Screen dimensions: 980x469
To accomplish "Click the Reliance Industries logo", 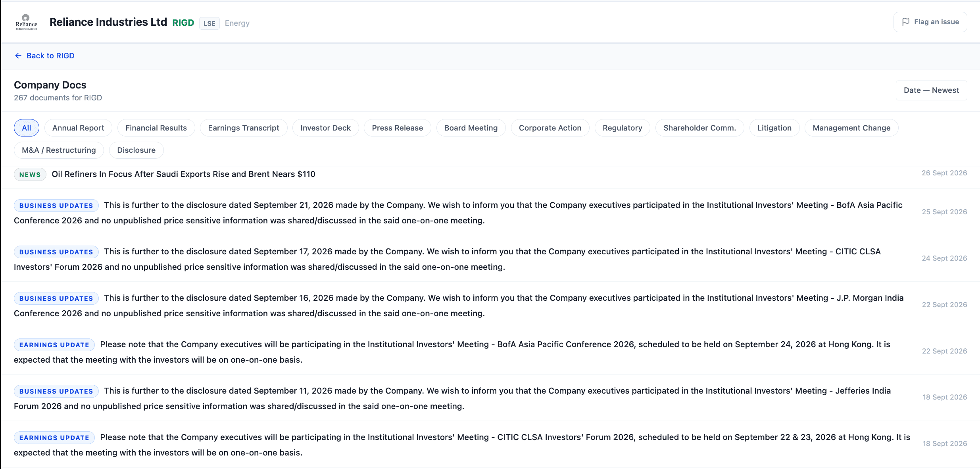I will 27,22.
